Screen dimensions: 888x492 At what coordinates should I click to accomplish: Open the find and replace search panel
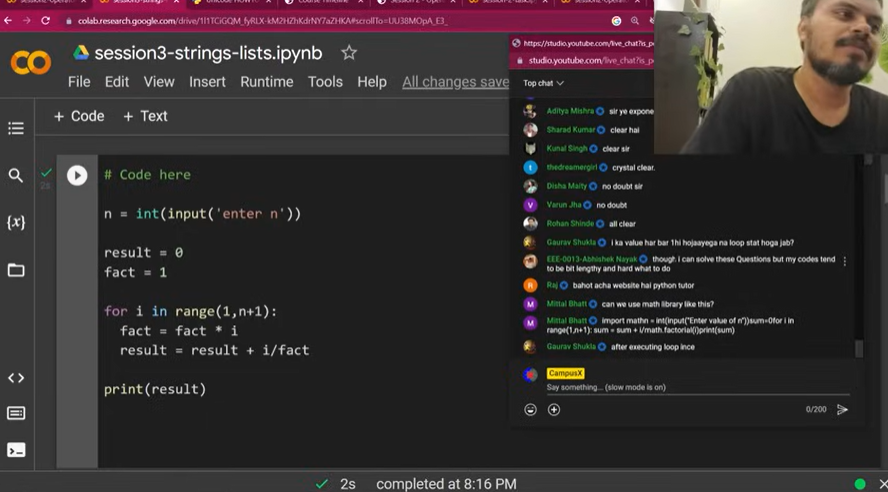16,176
